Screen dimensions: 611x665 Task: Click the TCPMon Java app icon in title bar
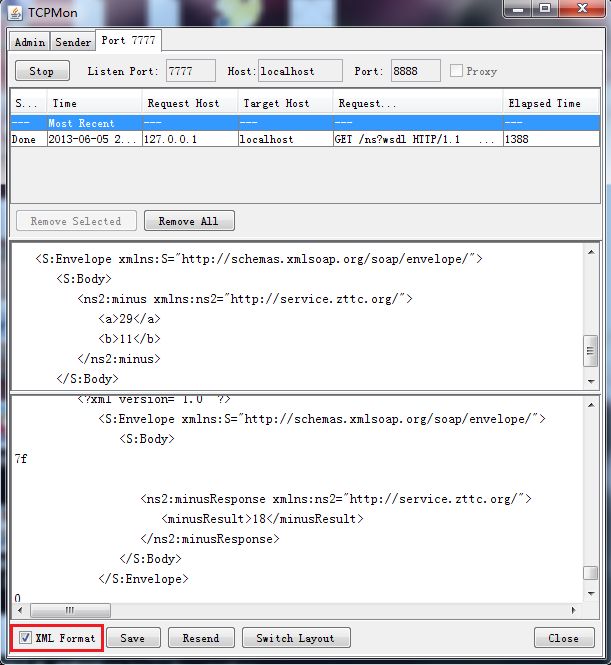click(15, 12)
